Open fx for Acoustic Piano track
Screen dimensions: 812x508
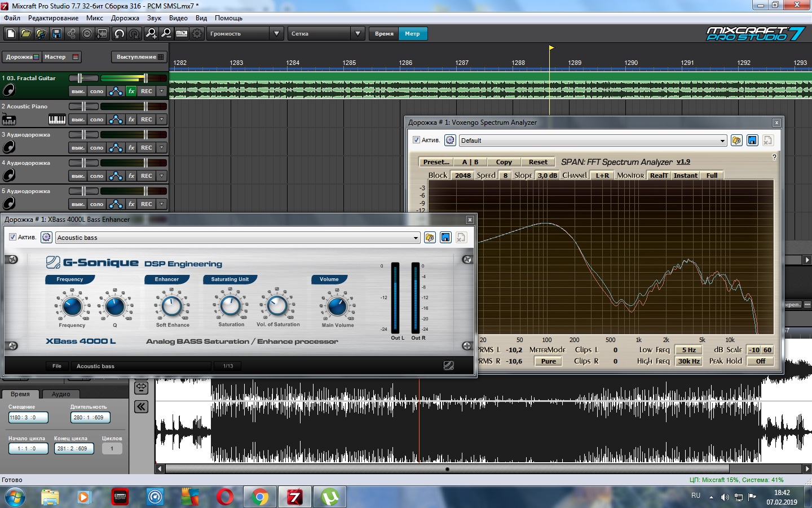pyautogui.click(x=131, y=119)
